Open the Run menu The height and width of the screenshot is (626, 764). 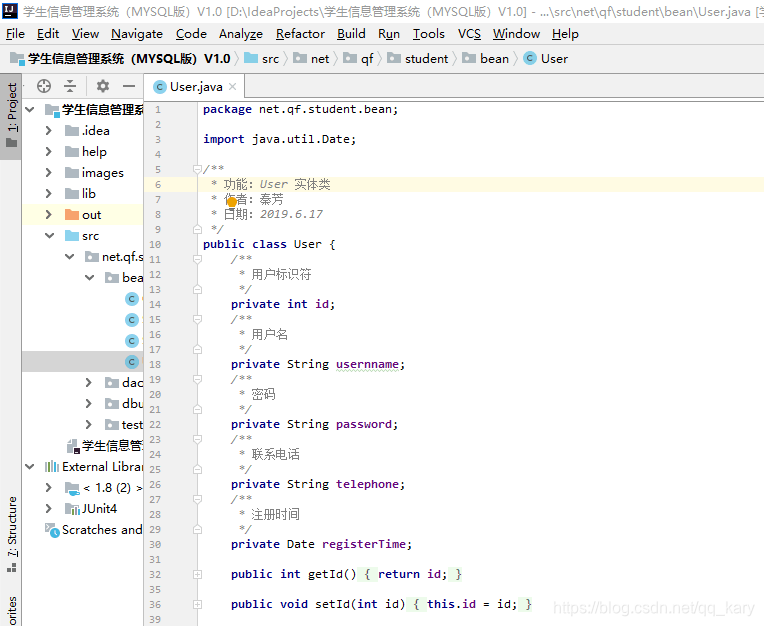(x=389, y=34)
